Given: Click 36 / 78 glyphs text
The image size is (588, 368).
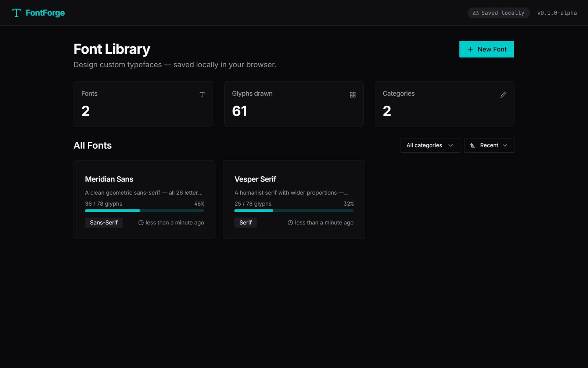Looking at the screenshot, I should [x=104, y=204].
